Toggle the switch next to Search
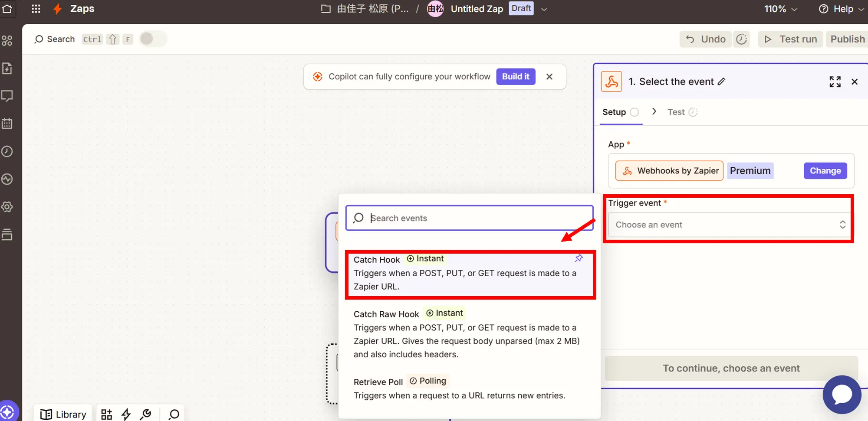Image resolution: width=868 pixels, height=421 pixels. click(152, 39)
